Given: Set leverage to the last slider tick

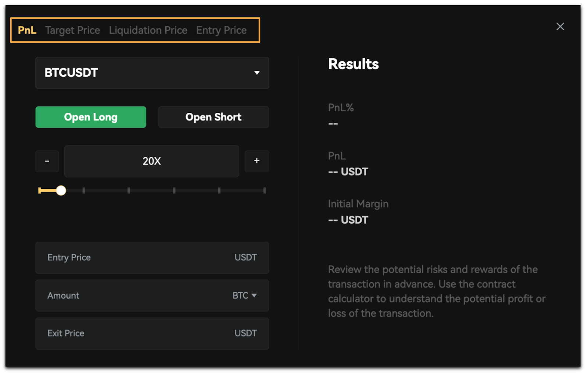Looking at the screenshot, I should 265,190.
